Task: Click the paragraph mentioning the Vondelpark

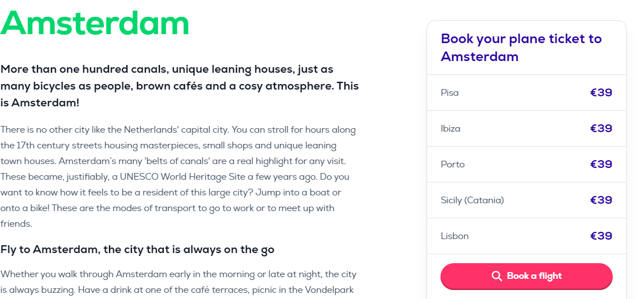Action: point(178,282)
